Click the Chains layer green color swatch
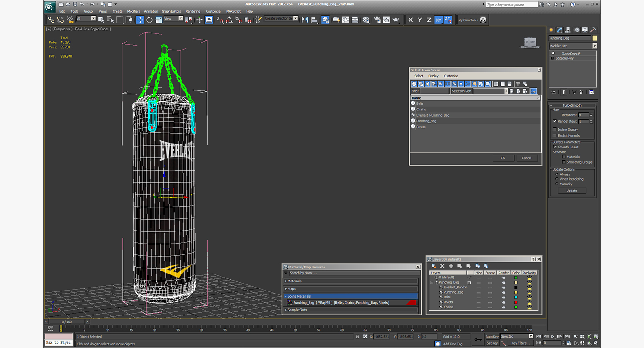Viewport: 644px width, 348px height. (516, 307)
